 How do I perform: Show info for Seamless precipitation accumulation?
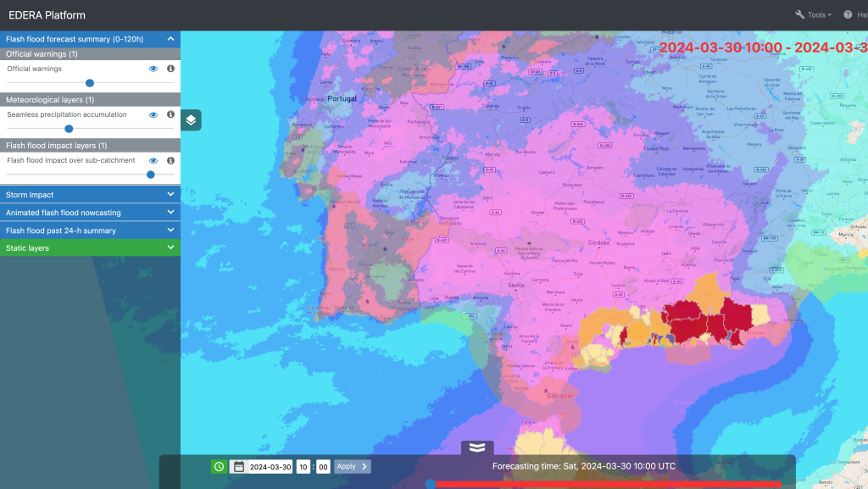click(x=170, y=114)
